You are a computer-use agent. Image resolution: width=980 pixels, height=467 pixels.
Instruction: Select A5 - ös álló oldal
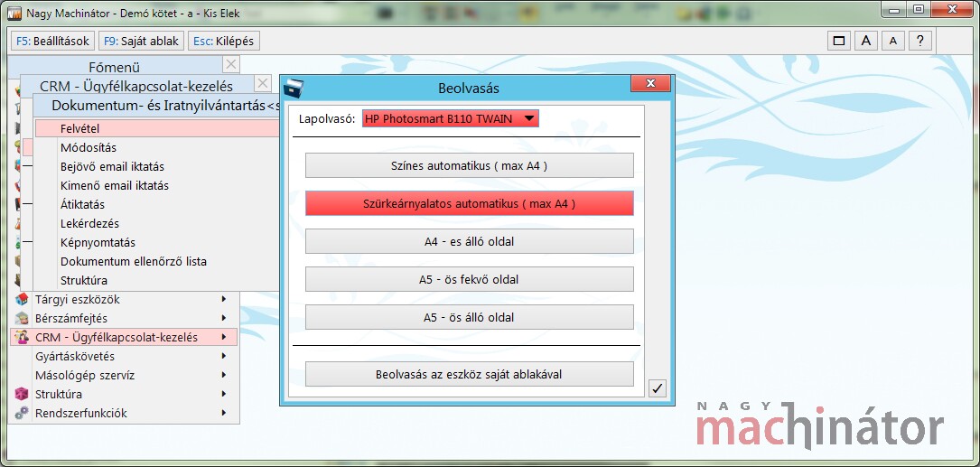(470, 317)
